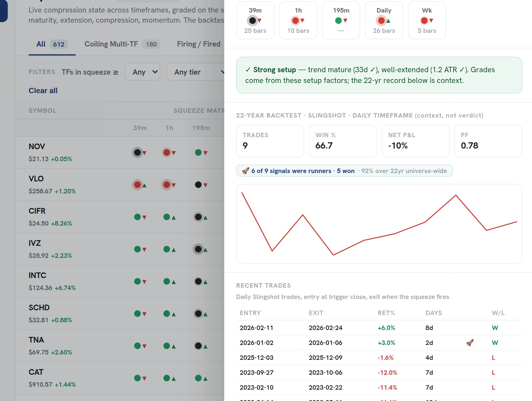Click CIFR 39m green dot
The width and height of the screenshot is (532, 401).
137,217
